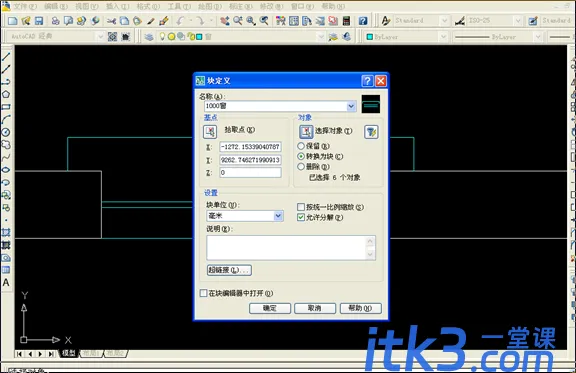Image resolution: width=576 pixels, height=373 pixels.
Task: Open the layer list dropdown
Action: [321, 37]
